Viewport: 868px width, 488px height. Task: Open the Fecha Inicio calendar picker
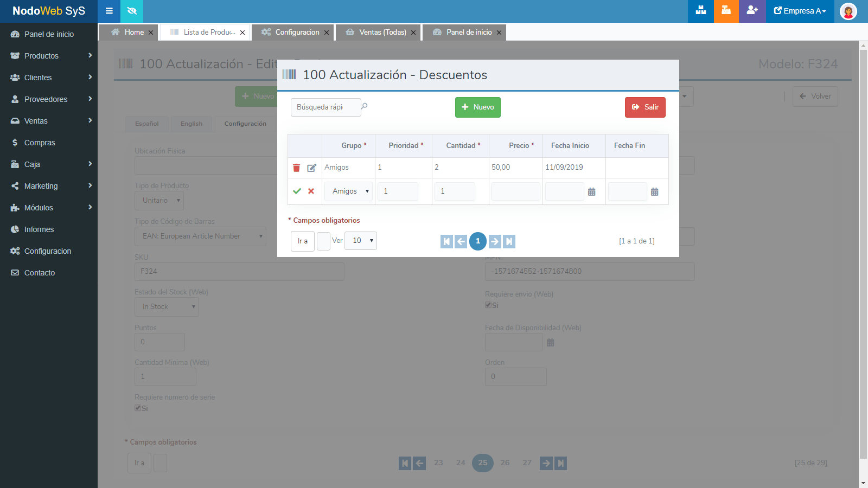(x=591, y=191)
